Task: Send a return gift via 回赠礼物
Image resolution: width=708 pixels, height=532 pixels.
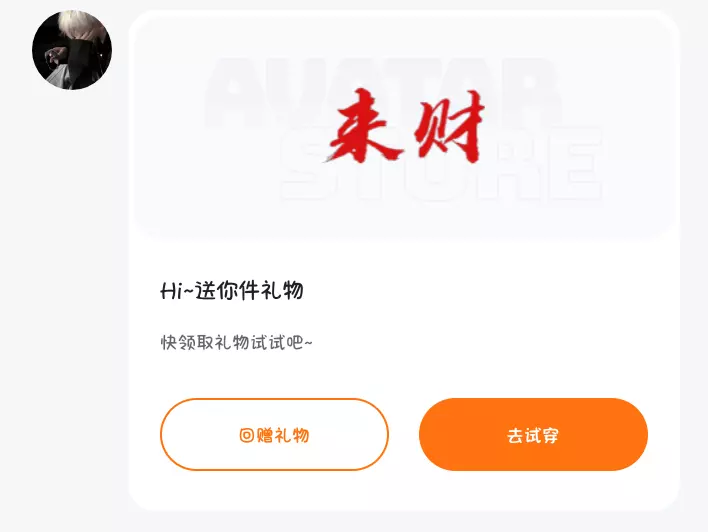Action: [274, 434]
